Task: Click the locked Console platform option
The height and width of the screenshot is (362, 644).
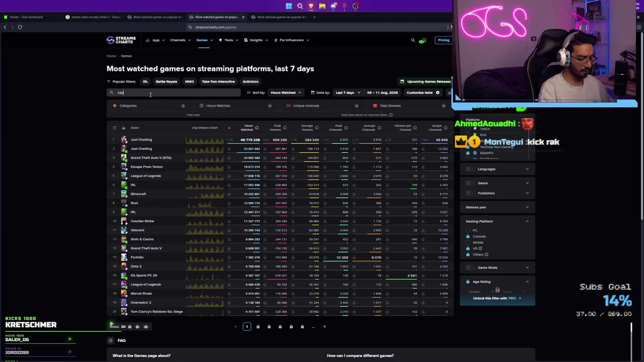Action: pos(475,236)
